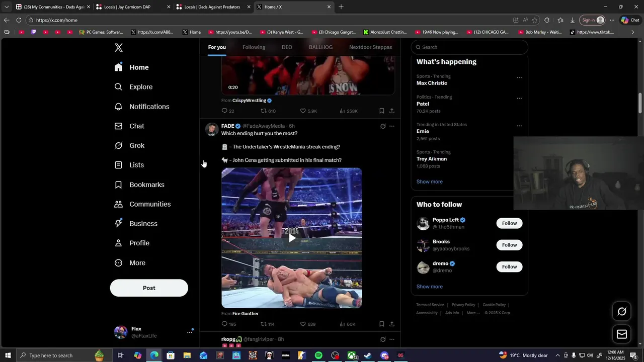Click the X logo in the sidebar
The height and width of the screenshot is (362, 644).
[x=118, y=48]
